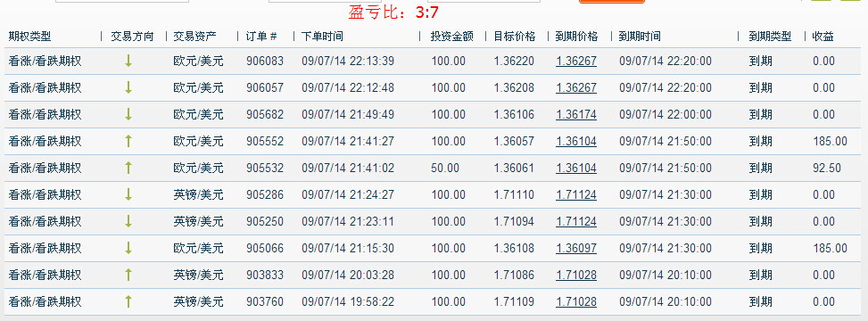Click order time 09/07/14 22:13:39
Viewport: 868px width, 321px height.
348,61
